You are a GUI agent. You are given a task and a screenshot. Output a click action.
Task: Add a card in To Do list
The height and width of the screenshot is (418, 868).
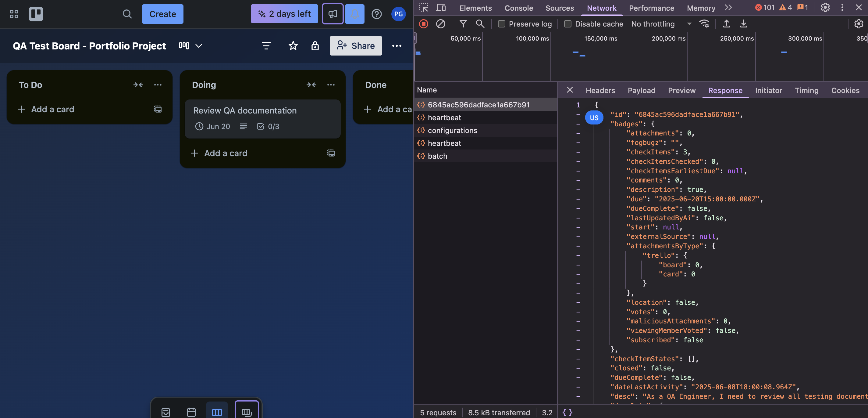click(x=46, y=109)
